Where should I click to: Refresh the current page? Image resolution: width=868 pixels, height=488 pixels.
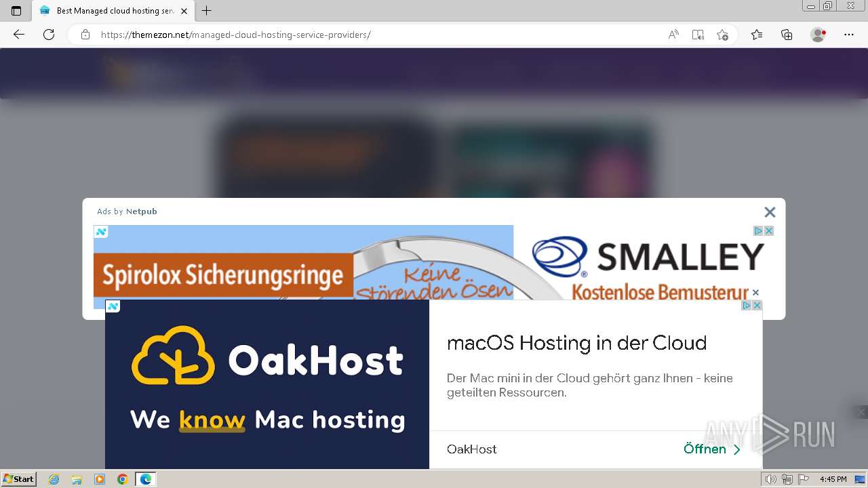(49, 35)
